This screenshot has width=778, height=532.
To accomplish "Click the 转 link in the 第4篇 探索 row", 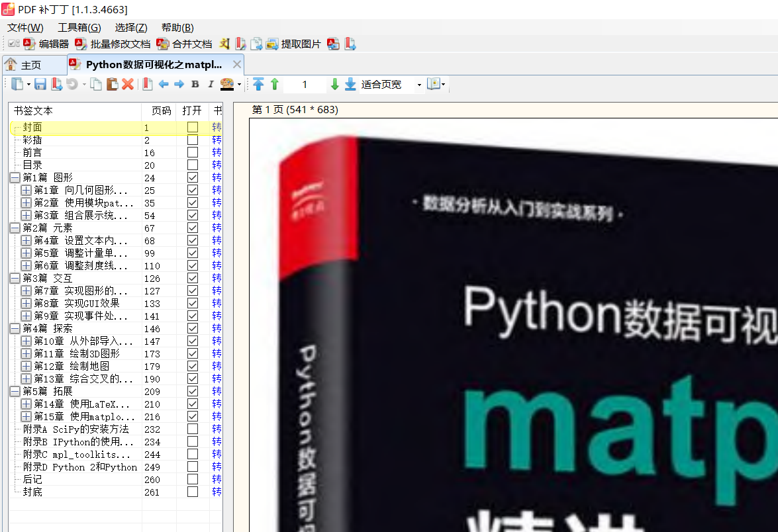I will (217, 328).
